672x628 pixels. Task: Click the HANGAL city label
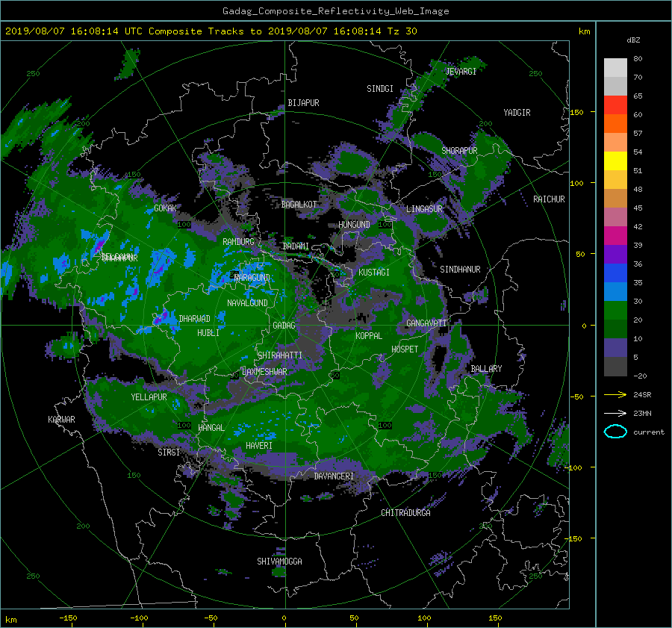tap(211, 428)
